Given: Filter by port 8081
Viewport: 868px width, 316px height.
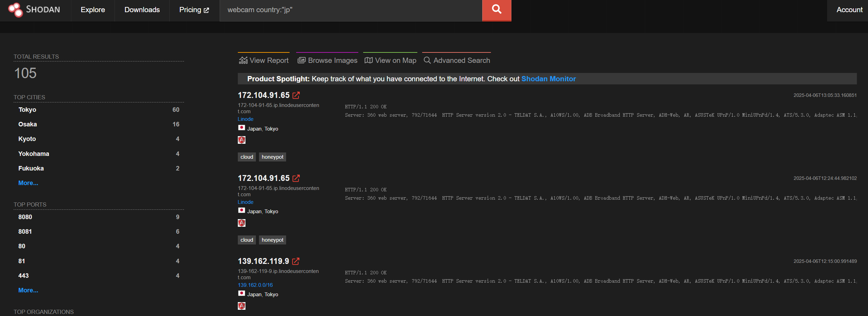Looking at the screenshot, I should click(25, 232).
